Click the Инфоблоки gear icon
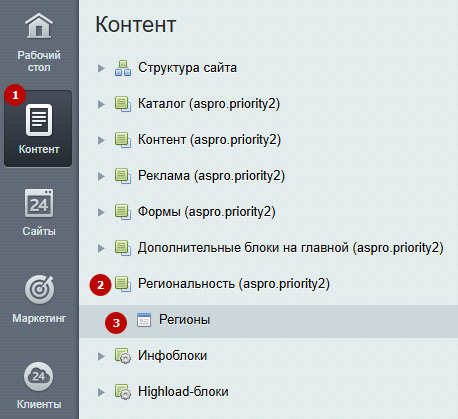The width and height of the screenshot is (458, 419). tap(123, 356)
